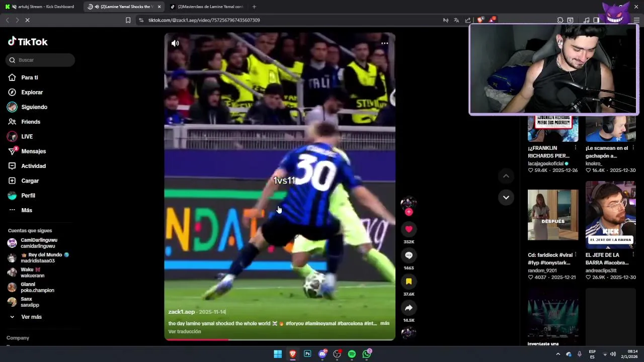This screenshot has width=644, height=362.
Task: Expand video caption with más
Action: pyautogui.click(x=385, y=323)
